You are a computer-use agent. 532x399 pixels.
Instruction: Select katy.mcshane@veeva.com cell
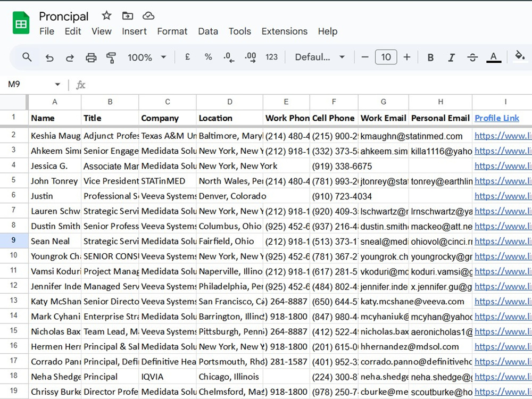[384, 301]
